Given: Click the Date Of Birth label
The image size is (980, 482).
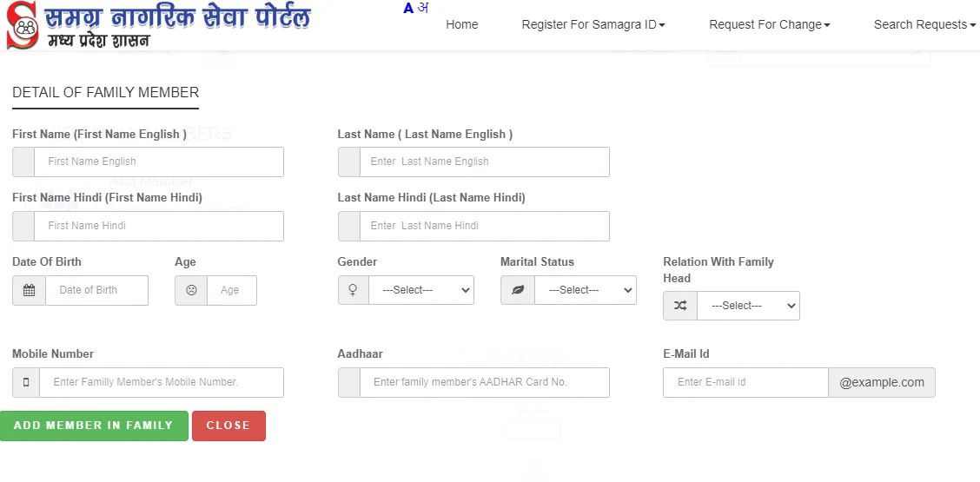Looking at the screenshot, I should 47,262.
